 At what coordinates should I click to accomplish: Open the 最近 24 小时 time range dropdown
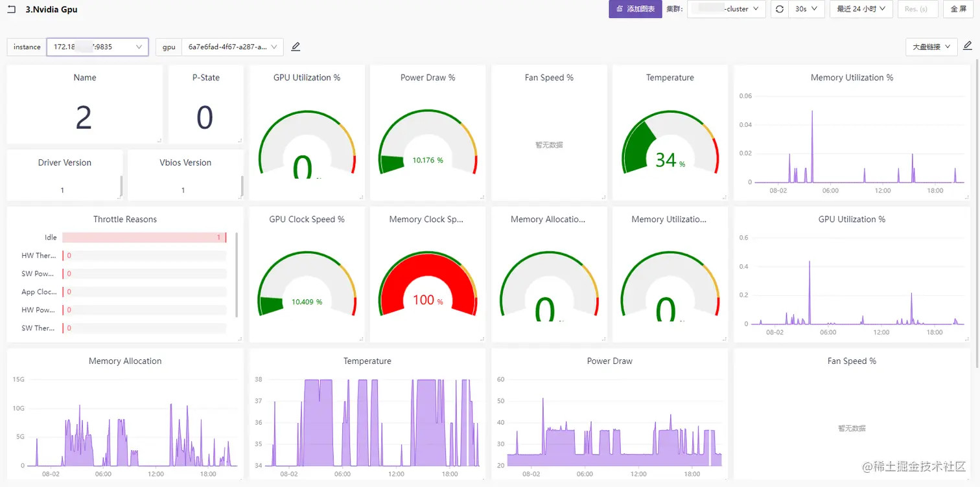pyautogui.click(x=861, y=9)
